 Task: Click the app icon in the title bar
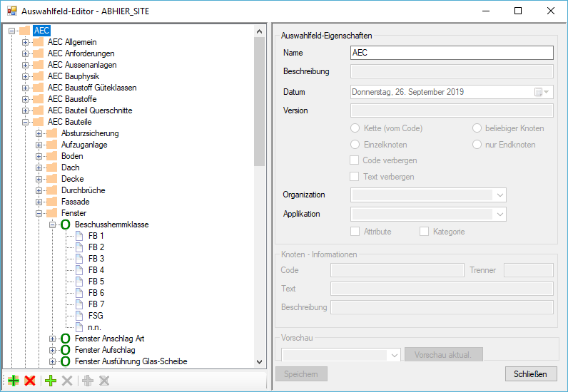pyautogui.click(x=12, y=11)
